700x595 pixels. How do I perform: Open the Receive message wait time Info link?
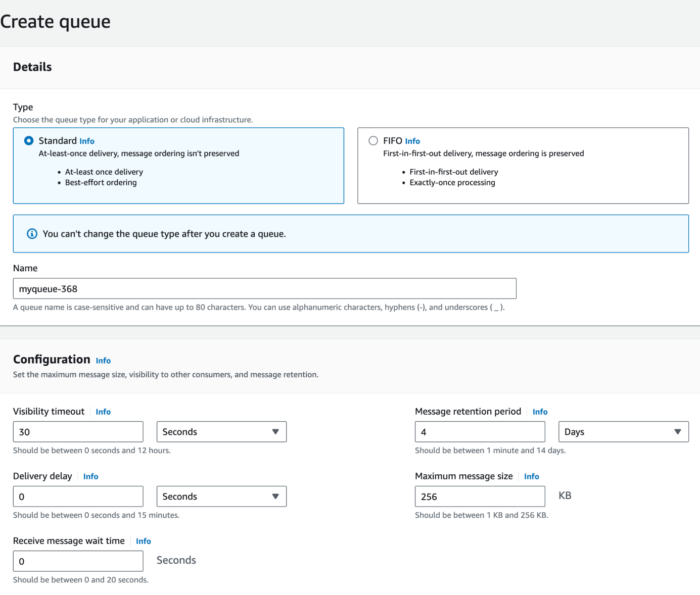(143, 540)
